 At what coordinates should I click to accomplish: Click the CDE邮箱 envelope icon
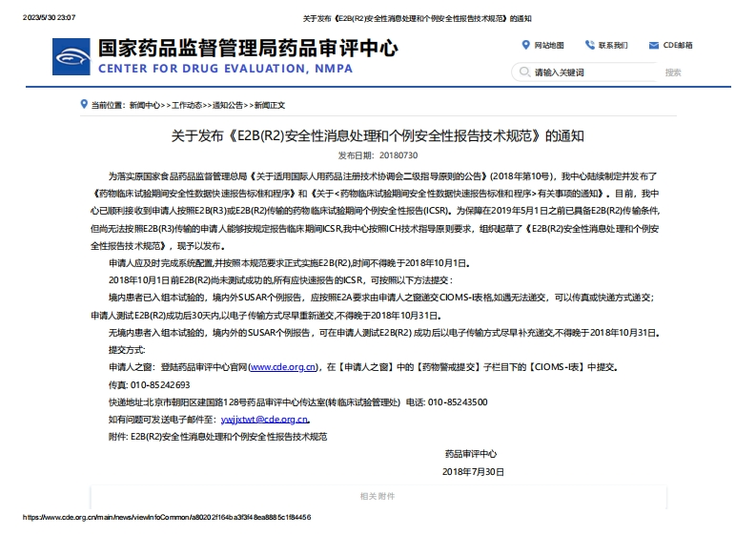pyautogui.click(x=653, y=45)
